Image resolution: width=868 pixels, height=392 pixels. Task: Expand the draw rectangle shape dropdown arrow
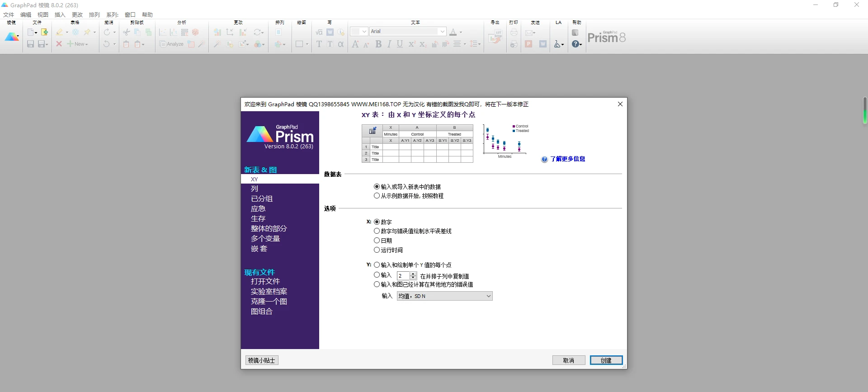307,44
